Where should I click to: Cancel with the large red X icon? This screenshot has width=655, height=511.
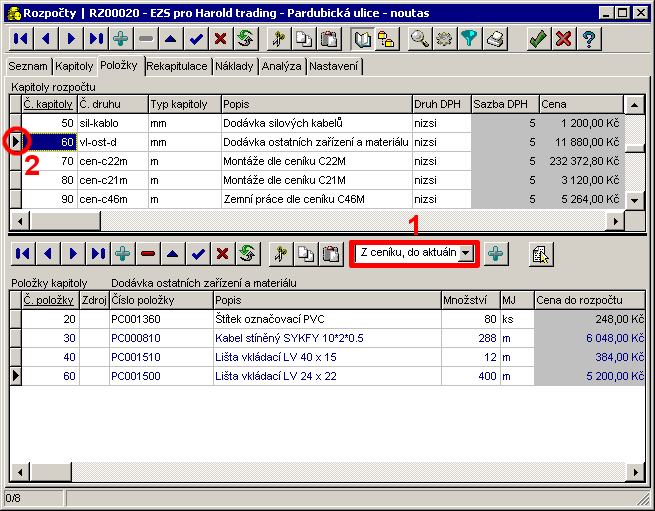[x=564, y=39]
